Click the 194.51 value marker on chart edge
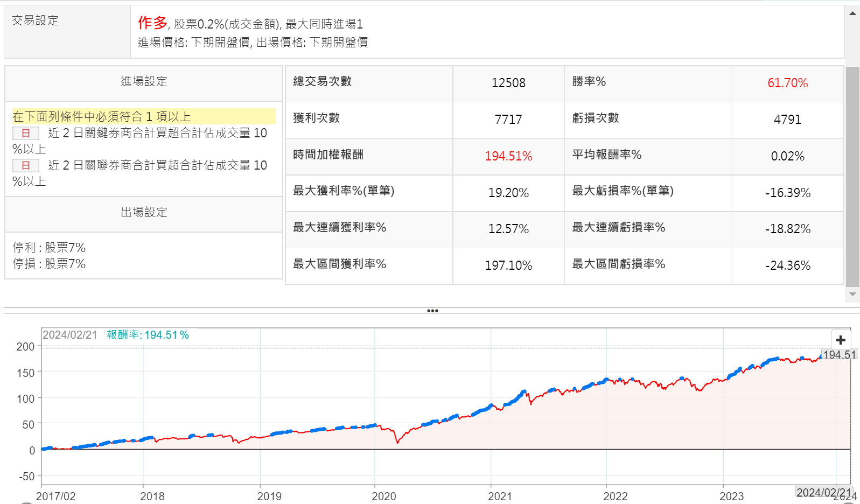This screenshot has width=860, height=504. coord(839,354)
